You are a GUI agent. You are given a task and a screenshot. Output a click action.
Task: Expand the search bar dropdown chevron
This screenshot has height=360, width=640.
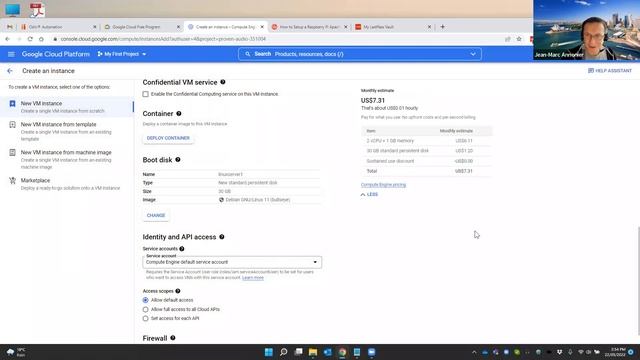[473, 54]
